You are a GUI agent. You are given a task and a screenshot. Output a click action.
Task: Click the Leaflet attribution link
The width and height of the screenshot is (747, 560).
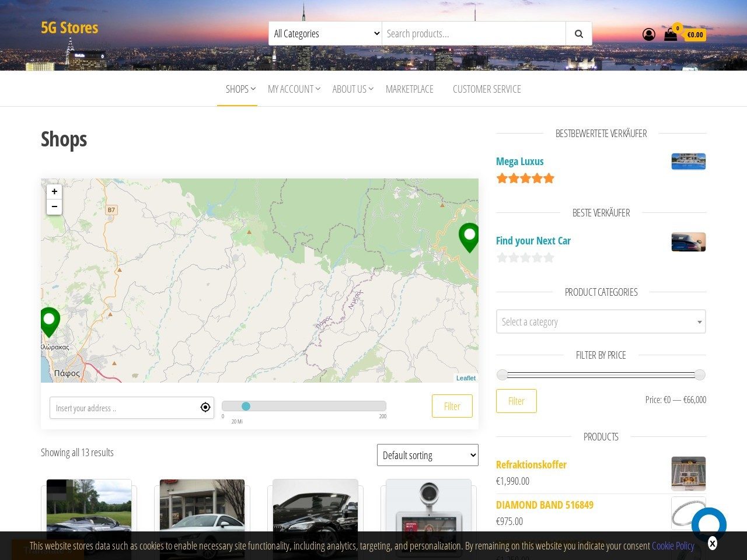coord(466,378)
